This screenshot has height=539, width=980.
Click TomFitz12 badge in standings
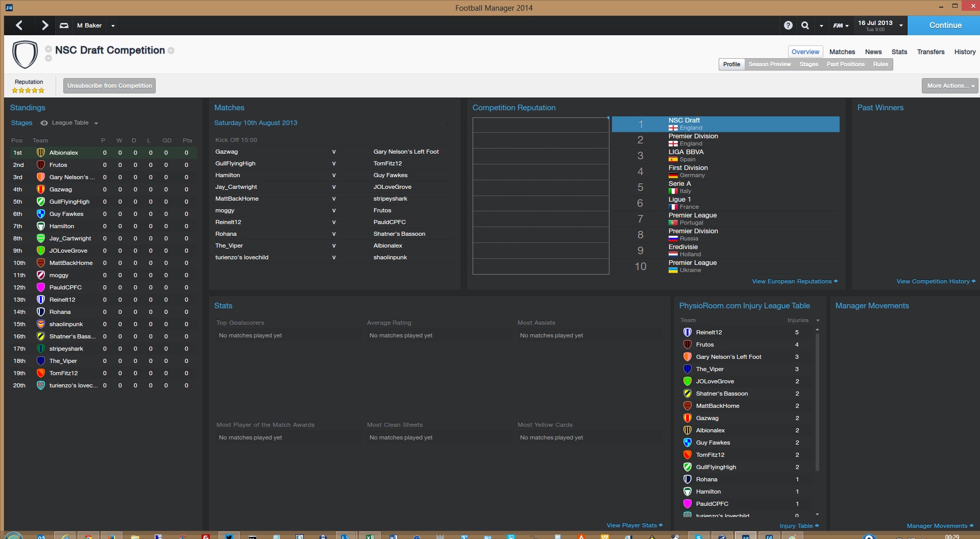[41, 373]
